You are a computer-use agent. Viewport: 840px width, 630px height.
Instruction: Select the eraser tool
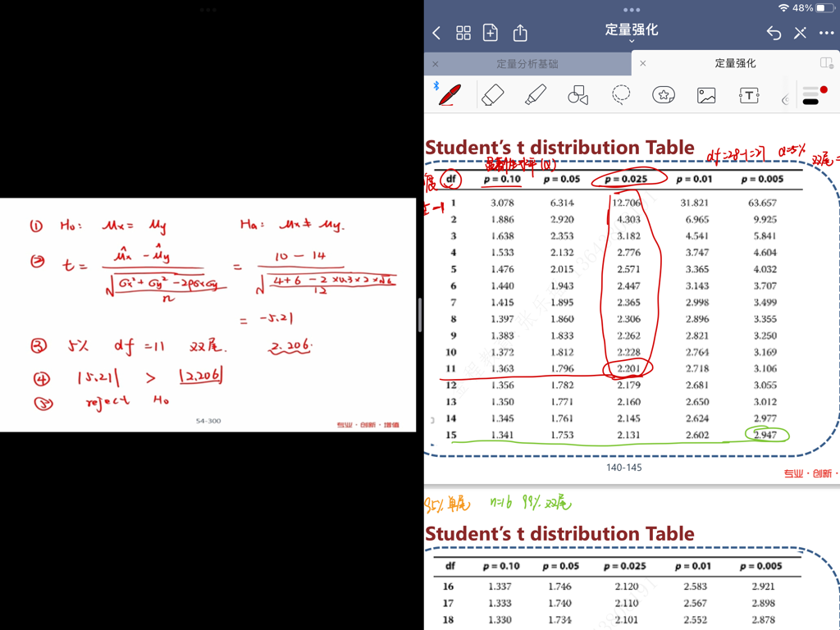(x=492, y=95)
